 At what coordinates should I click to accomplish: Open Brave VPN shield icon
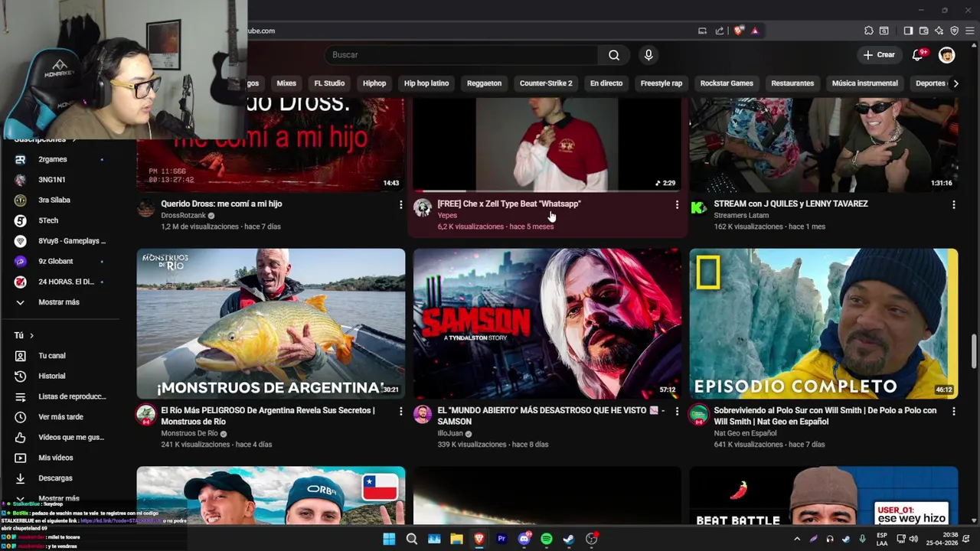point(954,31)
